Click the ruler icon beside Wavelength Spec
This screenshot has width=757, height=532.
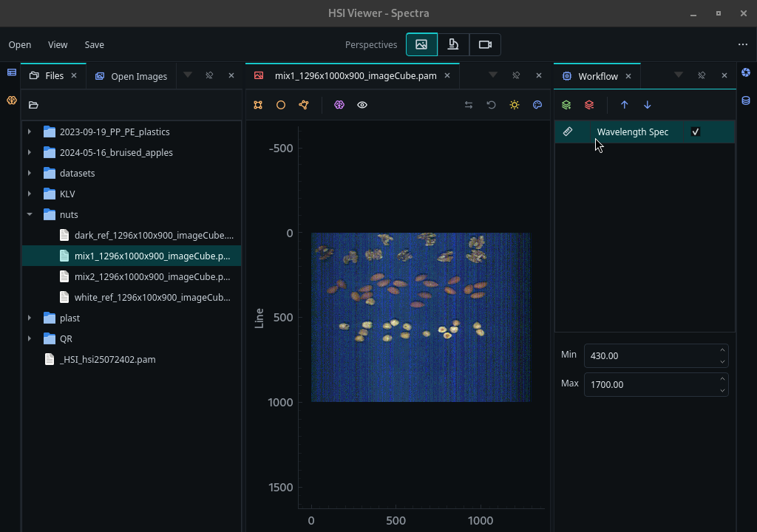tap(568, 132)
